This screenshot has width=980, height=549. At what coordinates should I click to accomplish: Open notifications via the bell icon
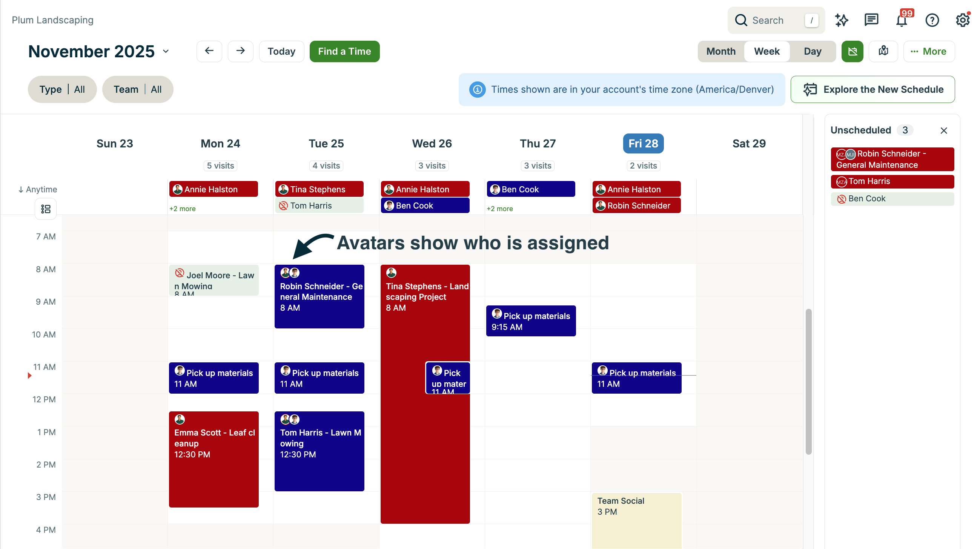click(901, 20)
